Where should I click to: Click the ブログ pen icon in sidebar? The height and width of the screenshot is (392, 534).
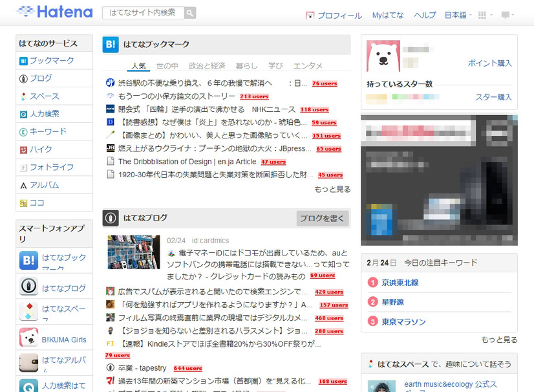(23, 79)
